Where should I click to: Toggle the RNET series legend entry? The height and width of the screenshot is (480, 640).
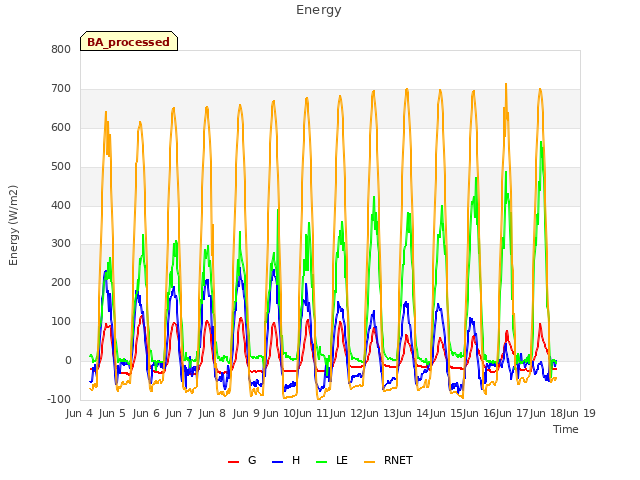point(388,460)
